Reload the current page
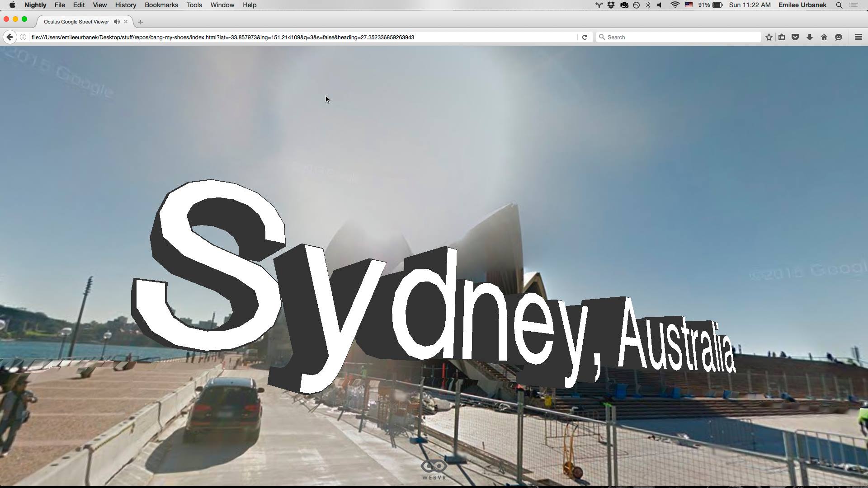This screenshot has height=488, width=868. (x=585, y=38)
